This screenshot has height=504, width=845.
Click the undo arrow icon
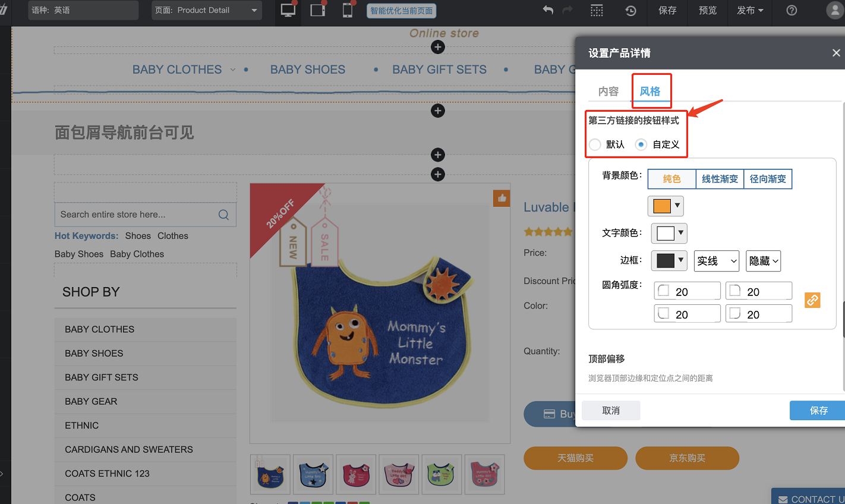tap(548, 11)
